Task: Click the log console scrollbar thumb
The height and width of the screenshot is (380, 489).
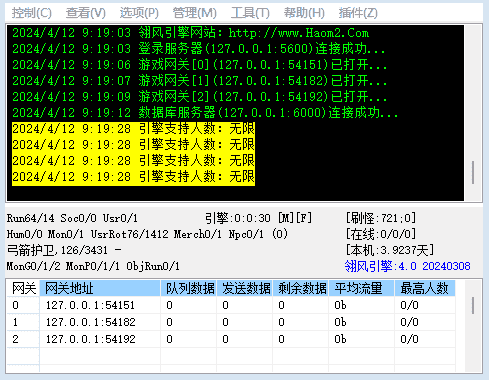Action: tap(473, 172)
